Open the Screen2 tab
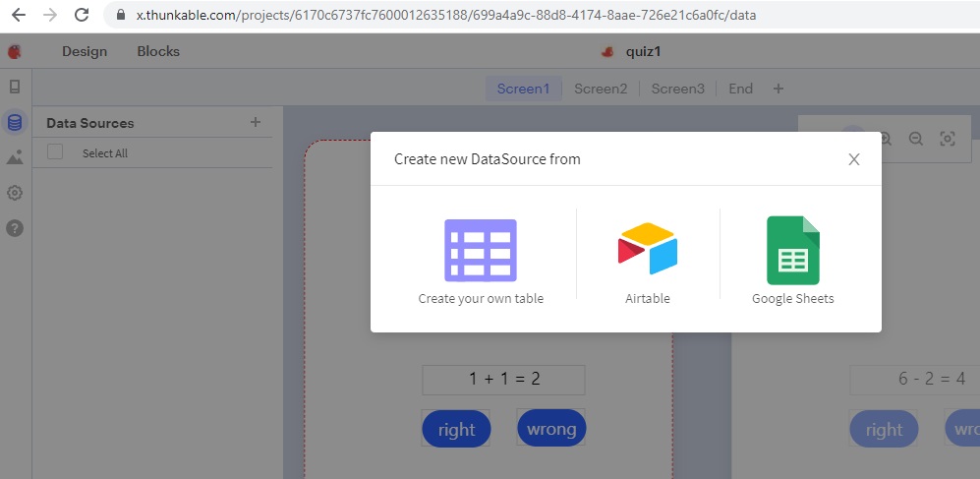This screenshot has height=479, width=980. pyautogui.click(x=601, y=89)
